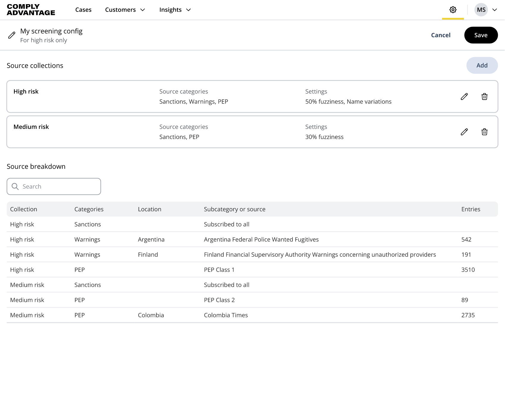Screen dimensions: 505x420
Task: Edit the Medium risk collection
Action: point(464,132)
